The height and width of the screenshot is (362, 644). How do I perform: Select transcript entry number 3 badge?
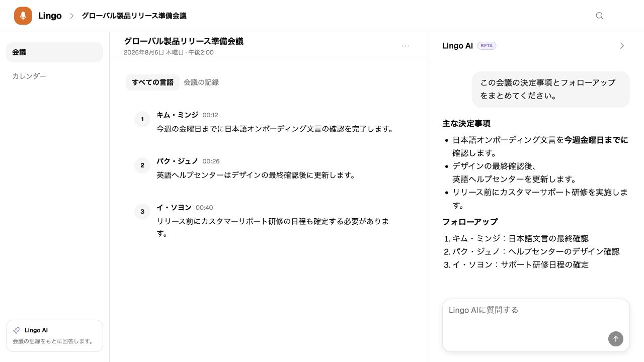pos(142,212)
